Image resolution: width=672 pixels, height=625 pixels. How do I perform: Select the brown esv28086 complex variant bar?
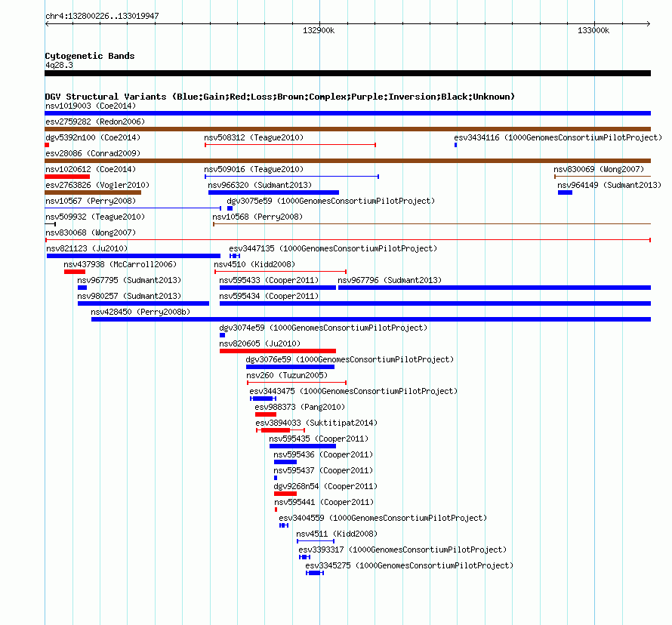coord(347,161)
